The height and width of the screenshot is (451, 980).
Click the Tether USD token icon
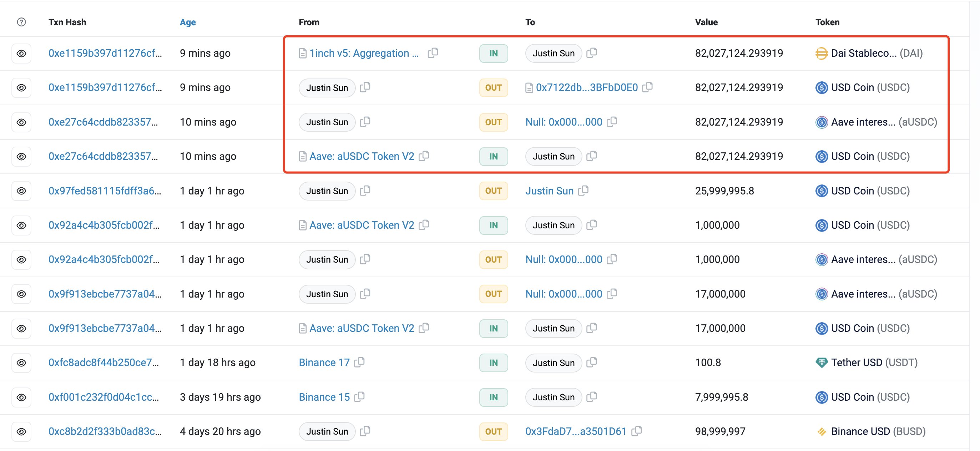pos(821,363)
